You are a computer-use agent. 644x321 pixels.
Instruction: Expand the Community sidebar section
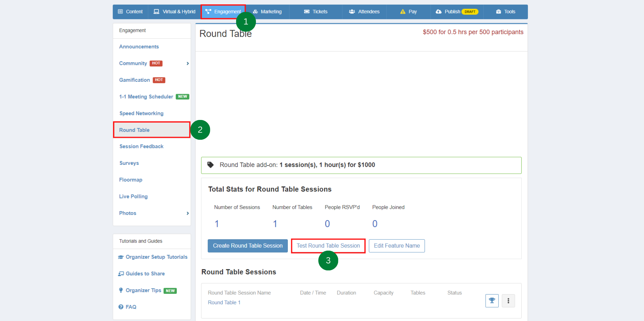[x=187, y=63]
